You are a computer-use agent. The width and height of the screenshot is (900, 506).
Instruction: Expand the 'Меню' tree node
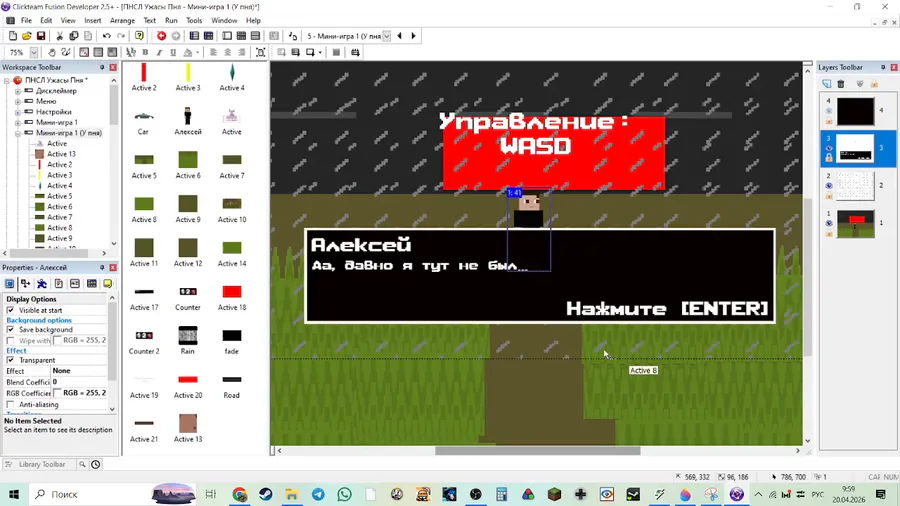point(18,101)
